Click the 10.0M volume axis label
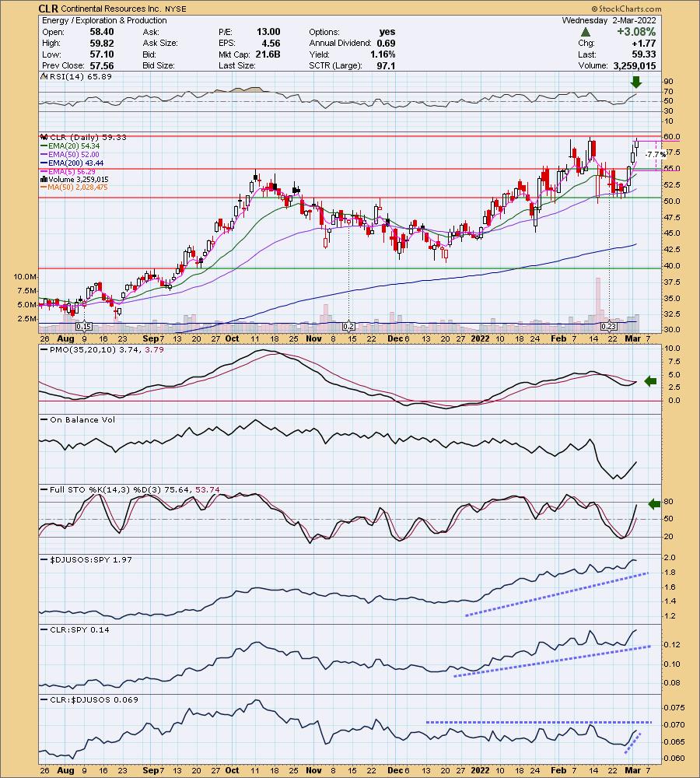Screen dimensions: 700x778 pos(25,276)
